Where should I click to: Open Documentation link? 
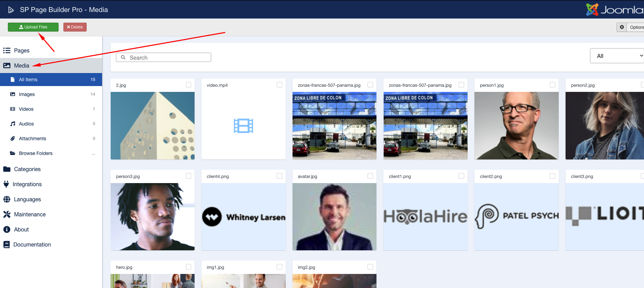(51, 244)
